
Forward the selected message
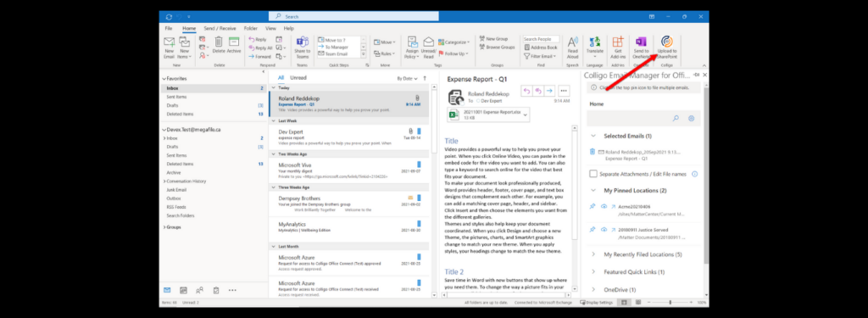click(x=259, y=57)
